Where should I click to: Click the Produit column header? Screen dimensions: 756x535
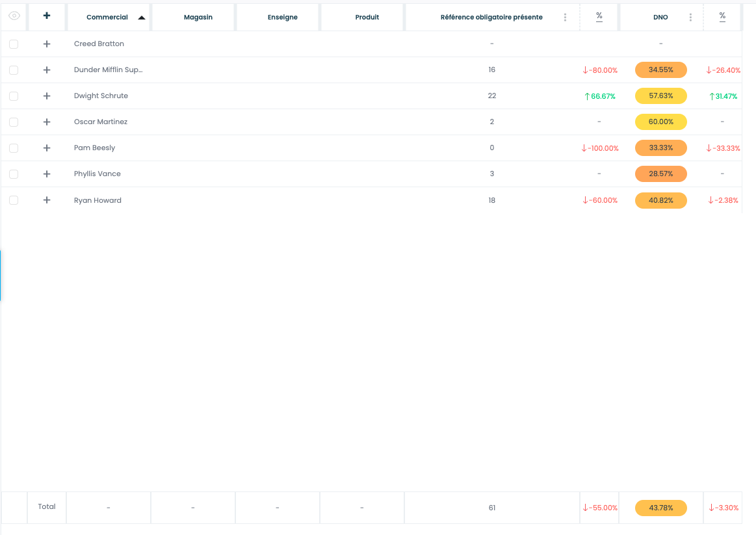[367, 18]
